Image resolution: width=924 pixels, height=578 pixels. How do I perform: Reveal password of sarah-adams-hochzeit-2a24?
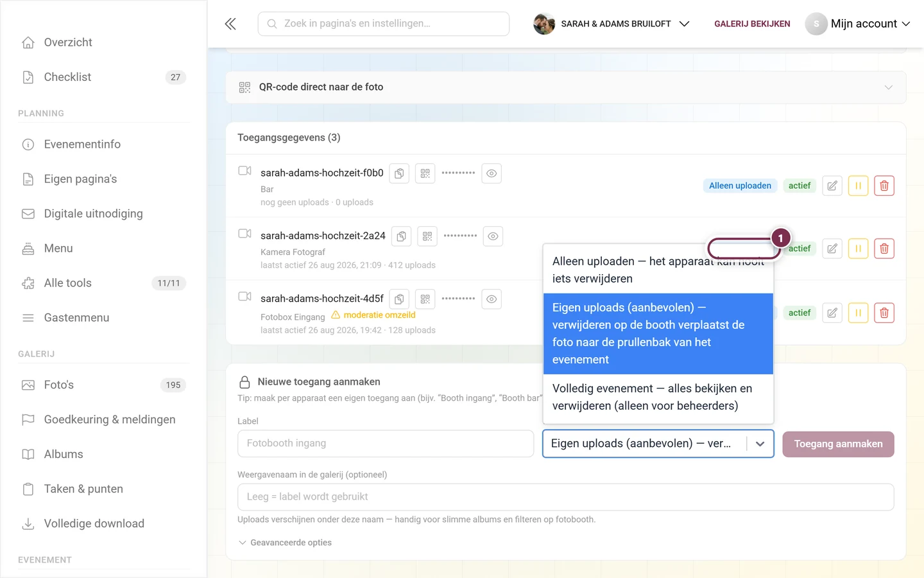[x=493, y=236]
